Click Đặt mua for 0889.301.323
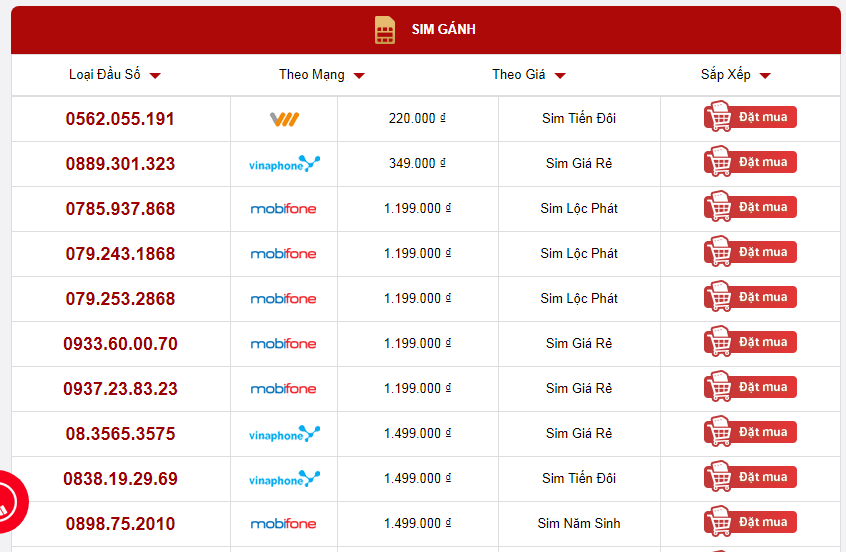 coord(750,161)
